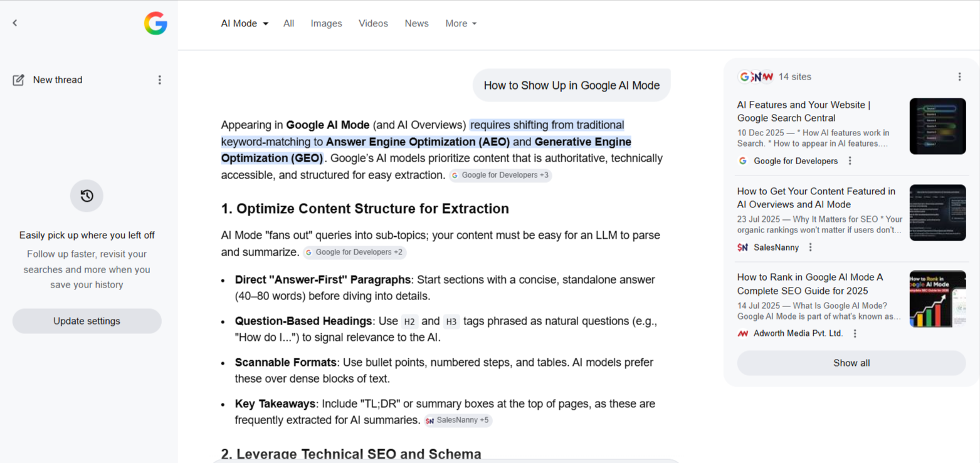
Task: Click the bold text Key Takeaways
Action: click(x=275, y=403)
